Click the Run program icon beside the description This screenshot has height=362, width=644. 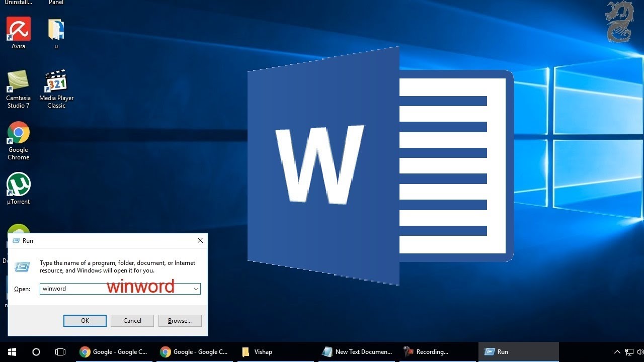pos(22,267)
